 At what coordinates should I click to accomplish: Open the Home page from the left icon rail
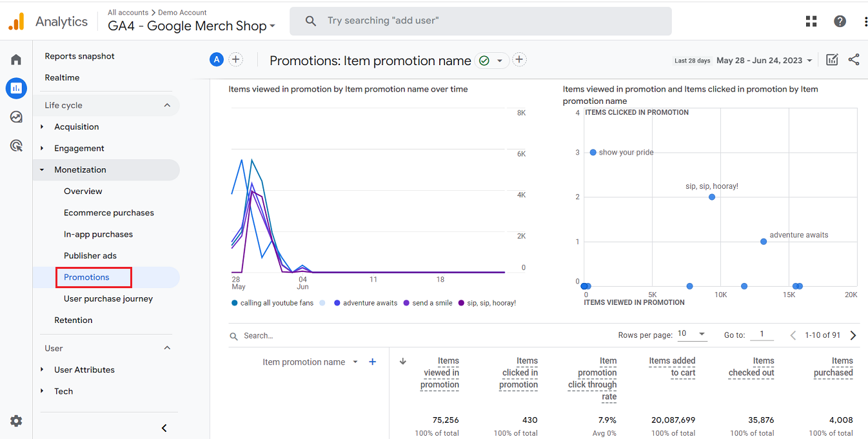click(15, 59)
